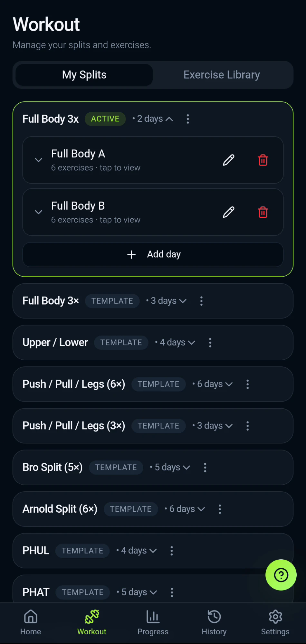Expand Full Body B exercises chevron

(38, 212)
